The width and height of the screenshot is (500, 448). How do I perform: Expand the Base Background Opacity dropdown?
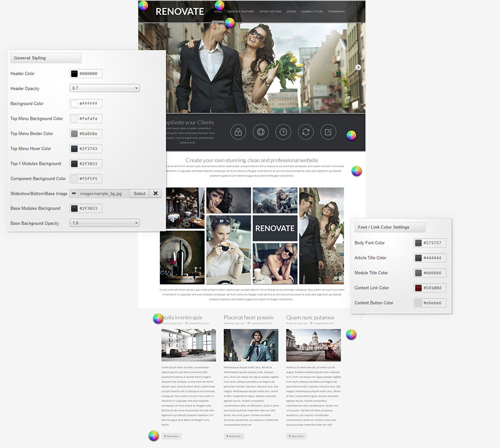[x=104, y=223]
